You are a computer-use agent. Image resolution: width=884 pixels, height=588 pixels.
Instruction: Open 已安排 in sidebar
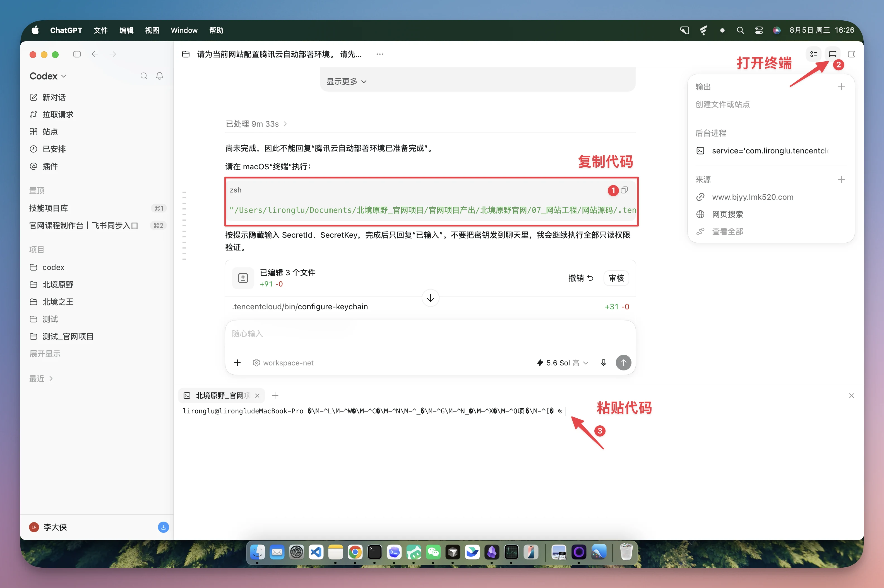point(48,149)
